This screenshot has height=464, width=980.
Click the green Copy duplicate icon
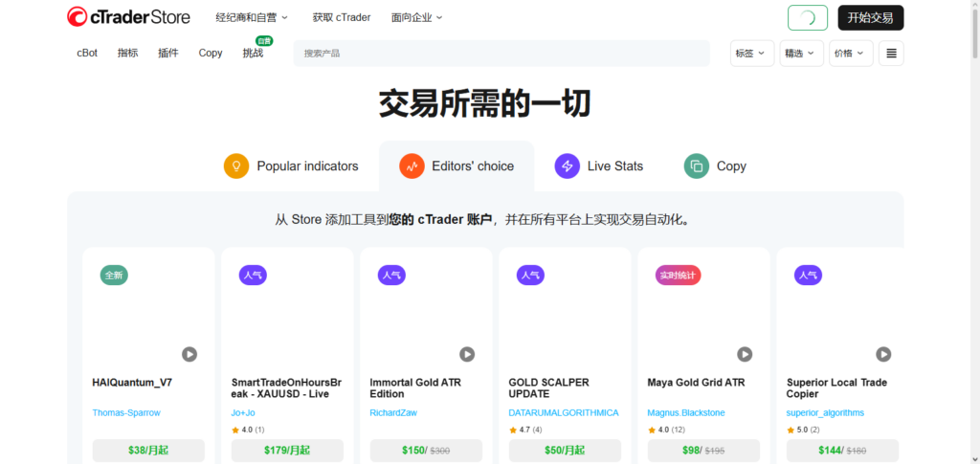(697, 166)
